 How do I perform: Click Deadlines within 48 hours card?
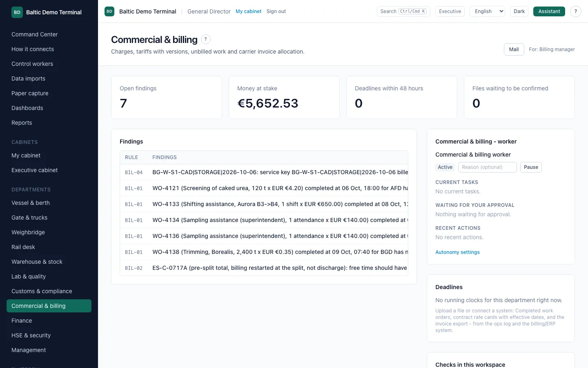click(402, 97)
